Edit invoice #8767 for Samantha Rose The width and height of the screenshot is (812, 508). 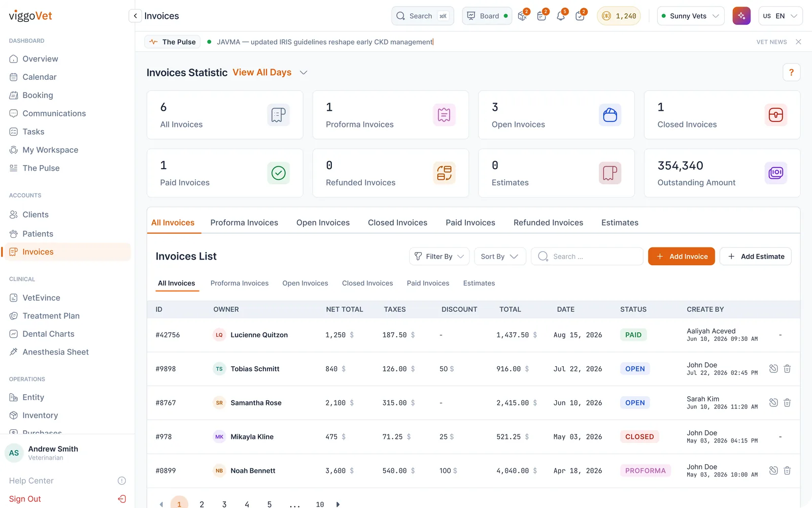click(773, 403)
